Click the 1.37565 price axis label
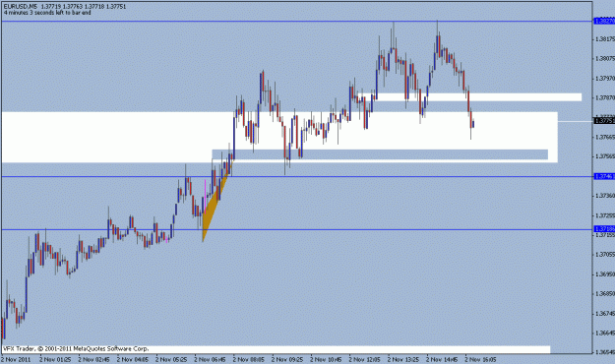Screen dimensions: 615x364 click(x=605, y=156)
